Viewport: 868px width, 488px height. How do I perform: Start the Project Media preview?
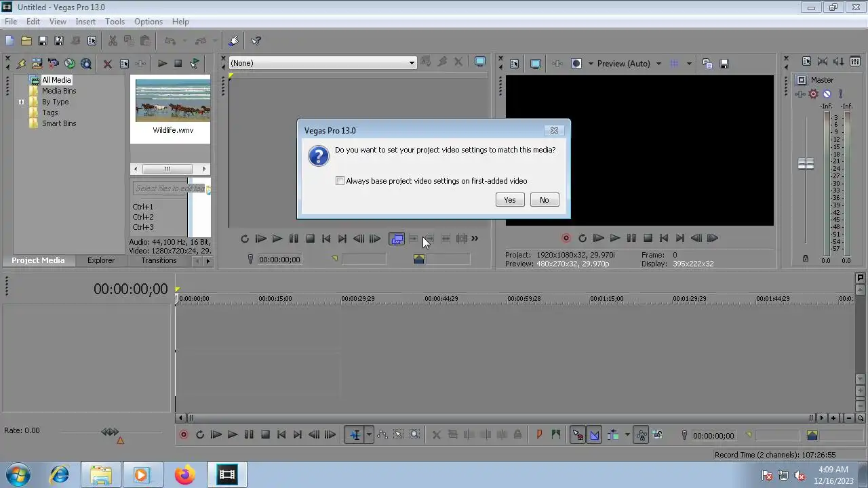[x=162, y=64]
